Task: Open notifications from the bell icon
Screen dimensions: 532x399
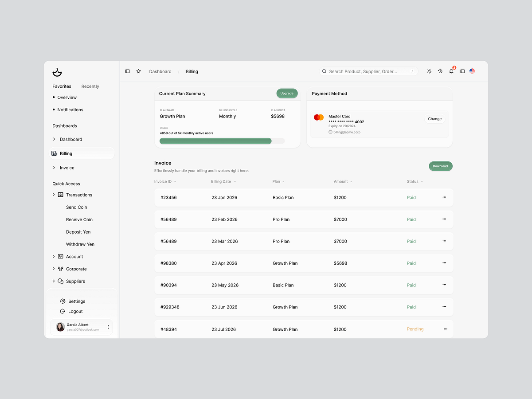Action: pos(451,71)
